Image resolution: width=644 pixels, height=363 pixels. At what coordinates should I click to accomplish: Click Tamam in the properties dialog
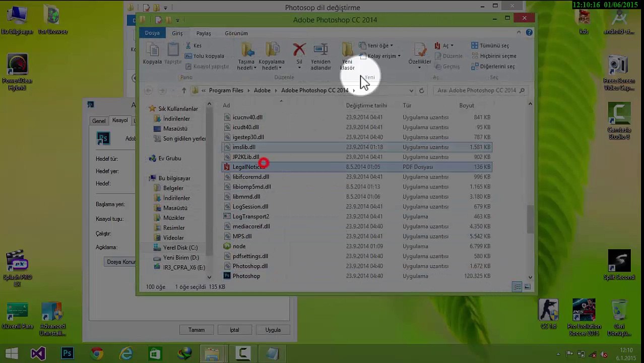click(x=197, y=330)
